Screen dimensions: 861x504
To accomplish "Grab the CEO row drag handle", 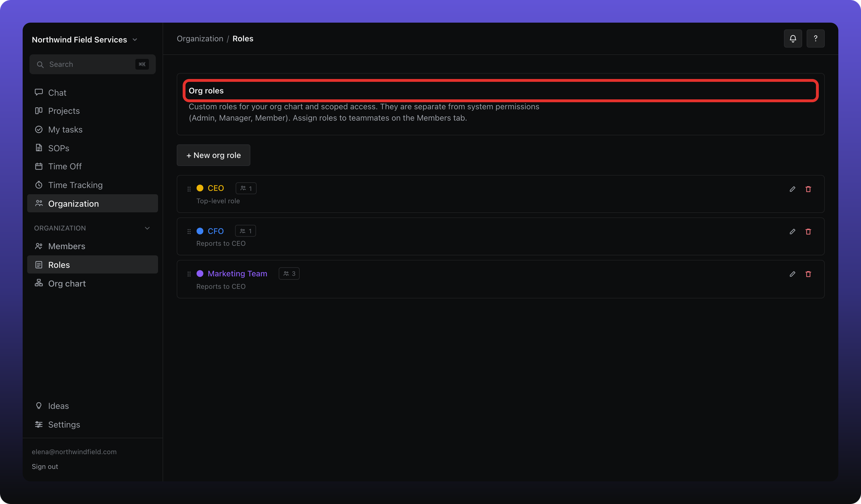I will [x=189, y=189].
